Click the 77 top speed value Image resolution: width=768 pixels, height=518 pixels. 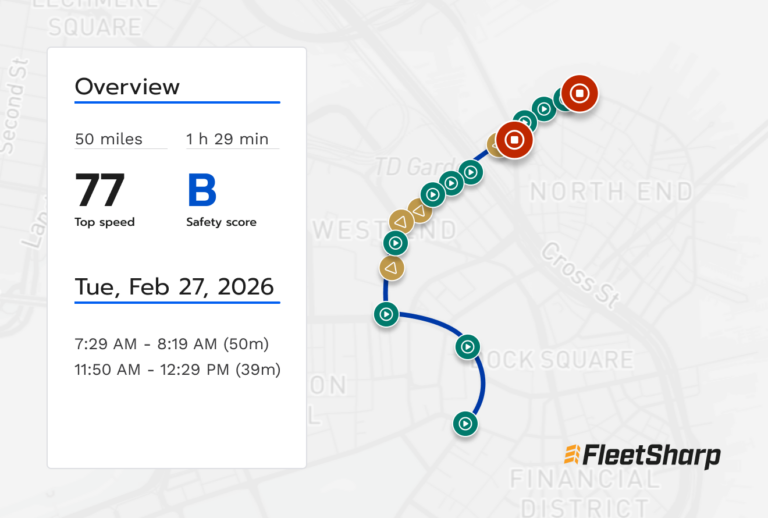point(100,191)
